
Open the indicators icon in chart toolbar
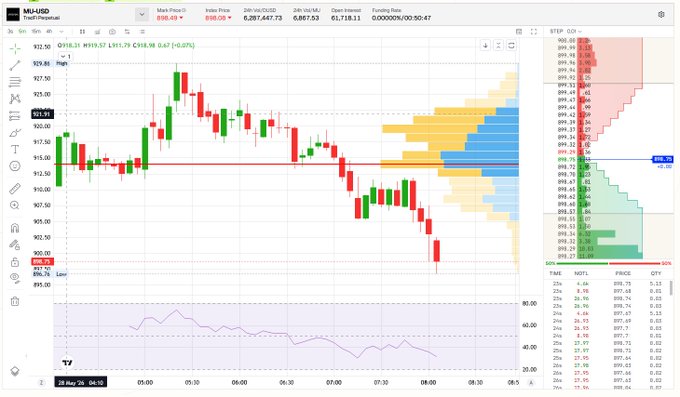click(98, 32)
